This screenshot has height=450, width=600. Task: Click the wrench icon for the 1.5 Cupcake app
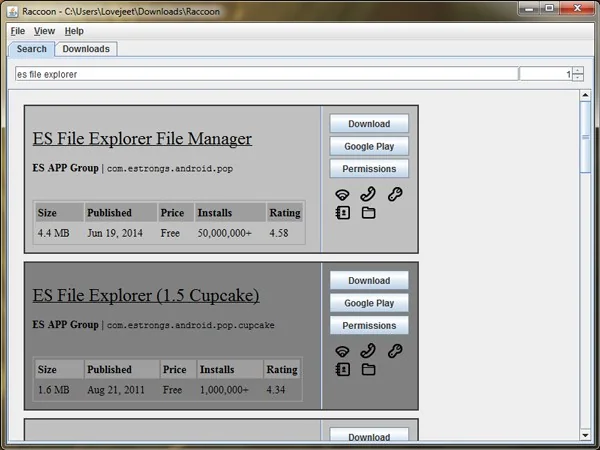pos(395,351)
